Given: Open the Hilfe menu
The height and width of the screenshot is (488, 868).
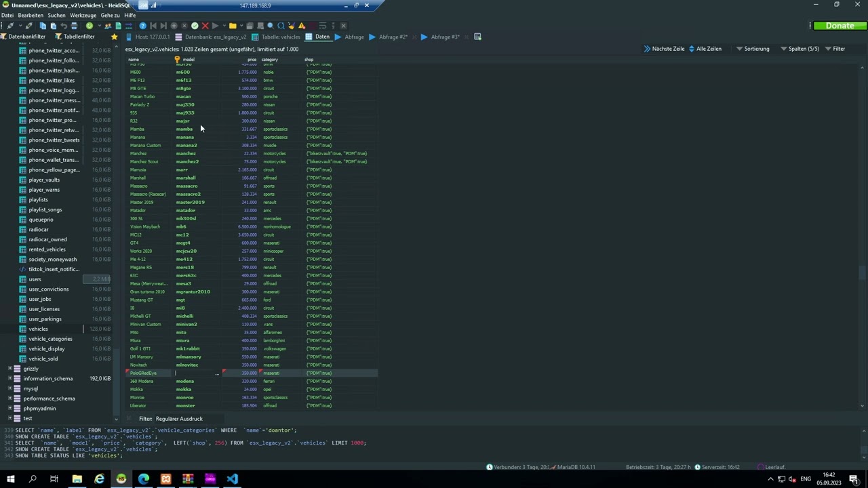Looking at the screenshot, I should (130, 15).
